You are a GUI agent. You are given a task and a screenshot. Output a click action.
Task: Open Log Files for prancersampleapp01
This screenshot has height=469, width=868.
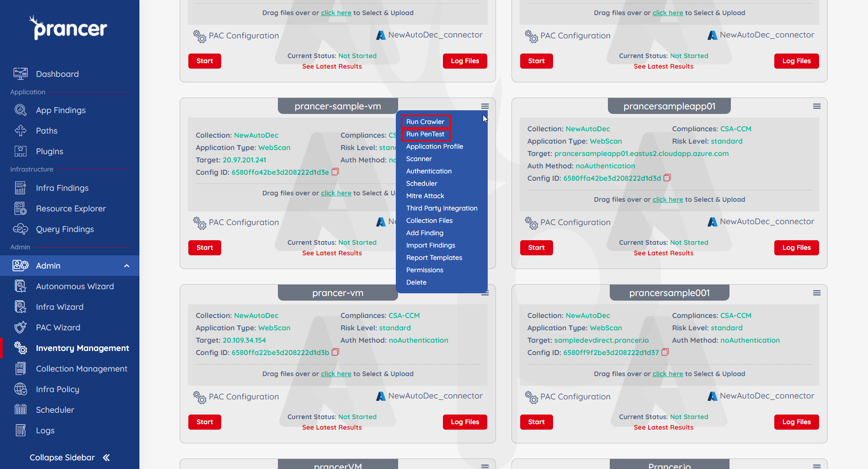[x=797, y=248]
